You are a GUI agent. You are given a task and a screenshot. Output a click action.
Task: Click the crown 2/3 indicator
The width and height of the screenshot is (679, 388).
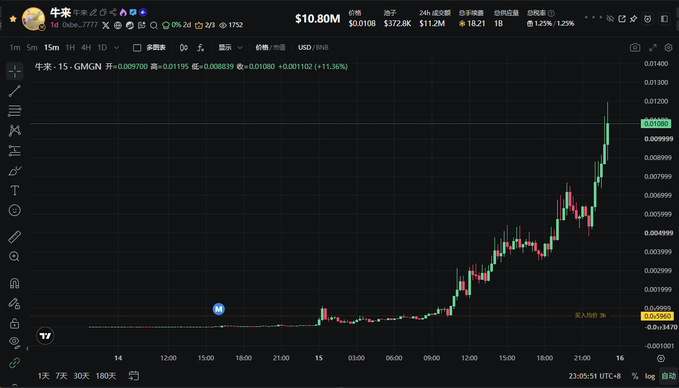coord(205,25)
